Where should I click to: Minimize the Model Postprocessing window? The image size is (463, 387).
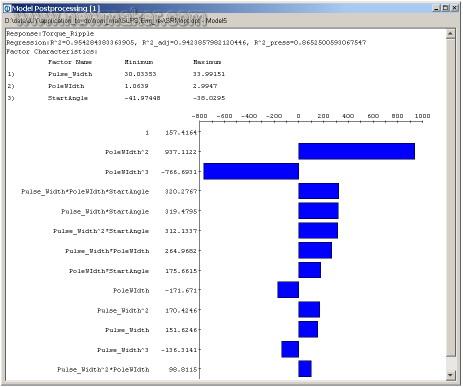(437, 8)
